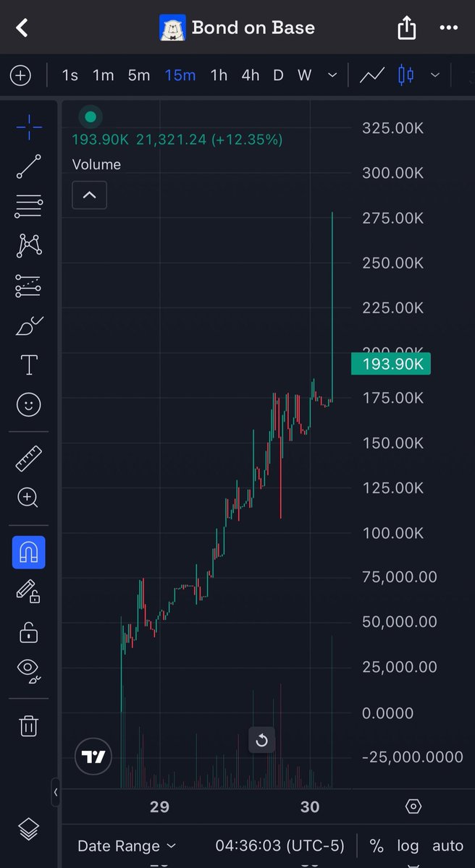
Task: Select the crosshair cursor tool
Action: (x=29, y=128)
